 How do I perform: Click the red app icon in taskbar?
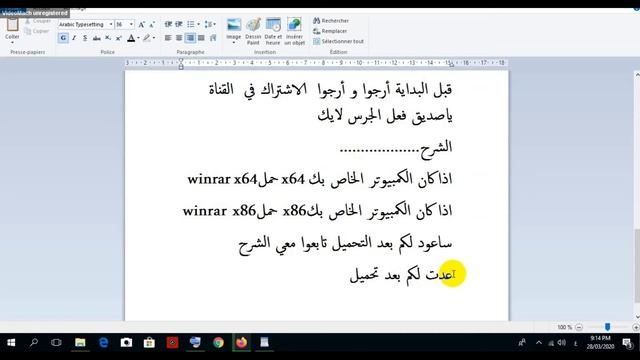click(172, 342)
